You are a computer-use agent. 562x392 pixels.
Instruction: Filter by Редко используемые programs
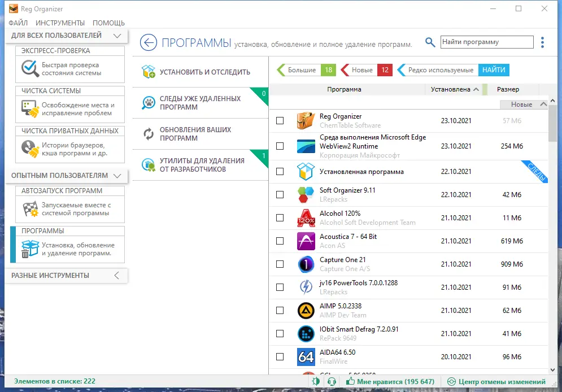[x=438, y=70]
